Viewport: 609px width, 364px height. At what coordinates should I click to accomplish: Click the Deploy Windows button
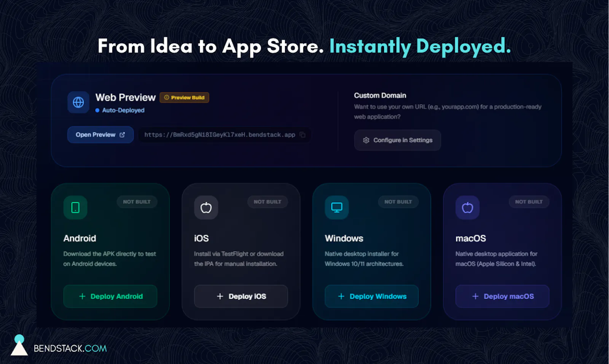[x=371, y=296]
